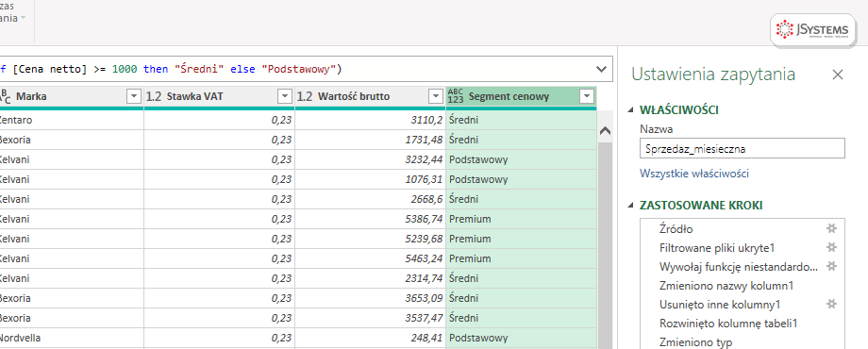This screenshot has width=868, height=349.
Task: Select the Segment cenowy column header
Action: pos(509,96)
